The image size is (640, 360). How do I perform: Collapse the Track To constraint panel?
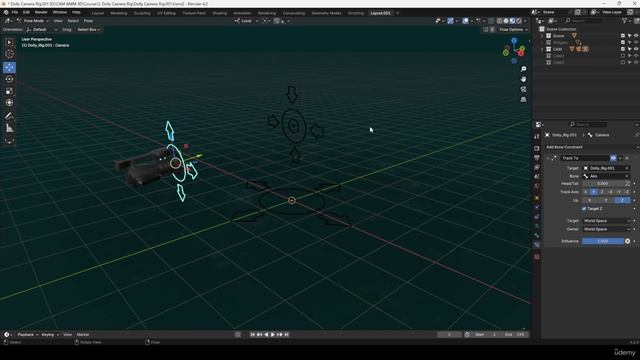click(x=548, y=158)
